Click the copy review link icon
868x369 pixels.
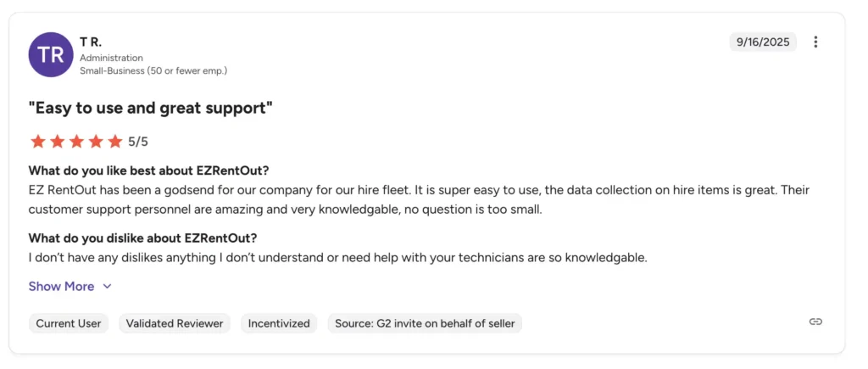815,321
